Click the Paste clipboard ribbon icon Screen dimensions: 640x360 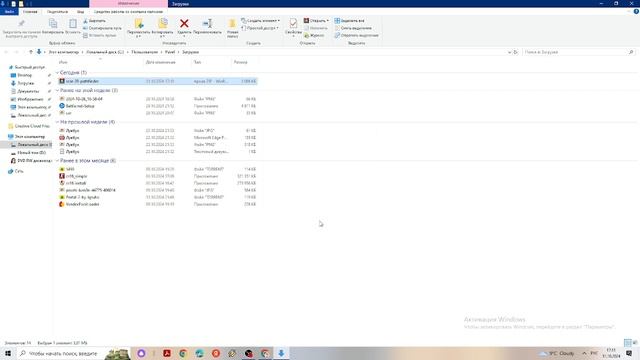tap(73, 23)
